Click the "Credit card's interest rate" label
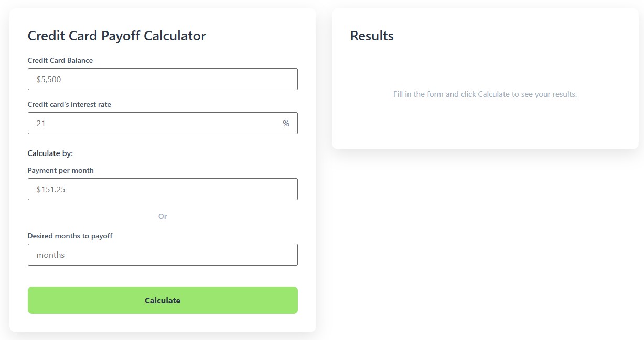Image resolution: width=644 pixels, height=340 pixels. 69,104
